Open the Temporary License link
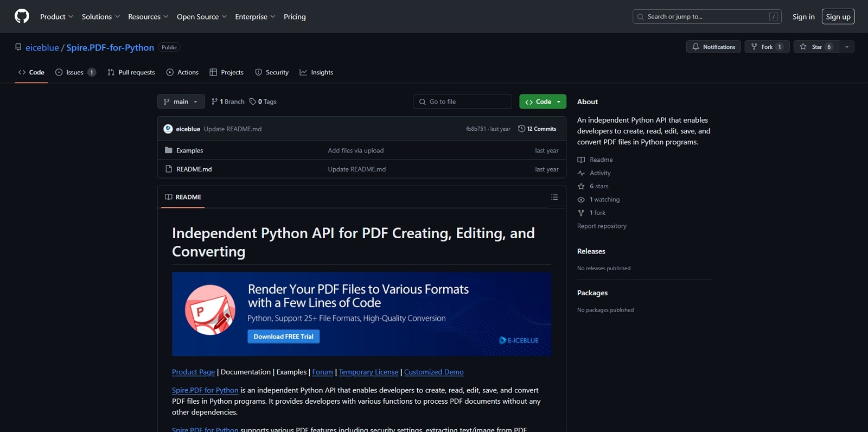Screen dimensions: 868x432 tap(368, 372)
